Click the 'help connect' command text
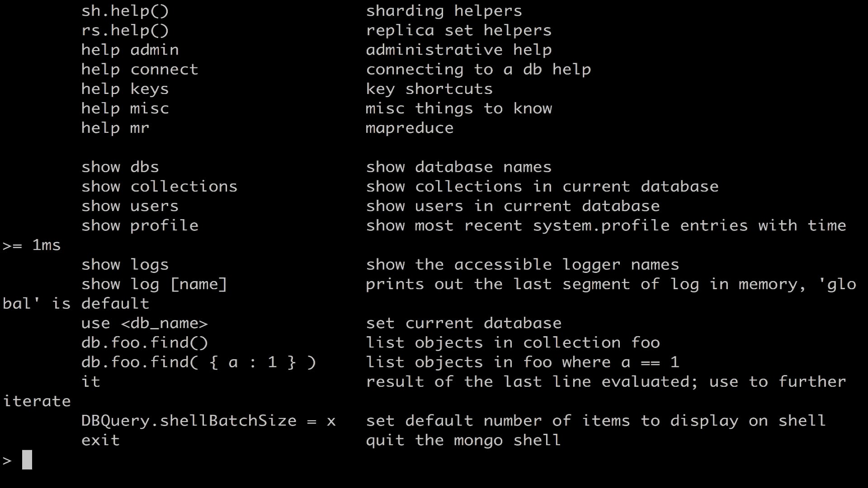 pyautogui.click(x=140, y=69)
